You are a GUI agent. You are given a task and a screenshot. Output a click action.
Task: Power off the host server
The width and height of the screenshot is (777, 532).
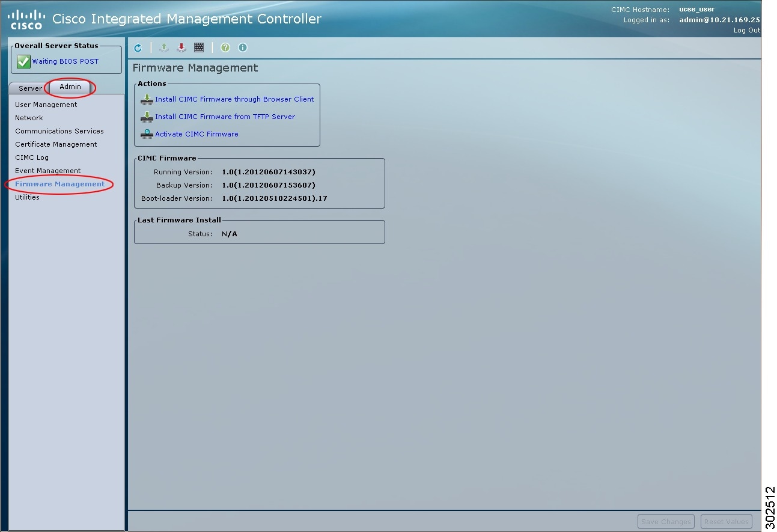point(181,47)
